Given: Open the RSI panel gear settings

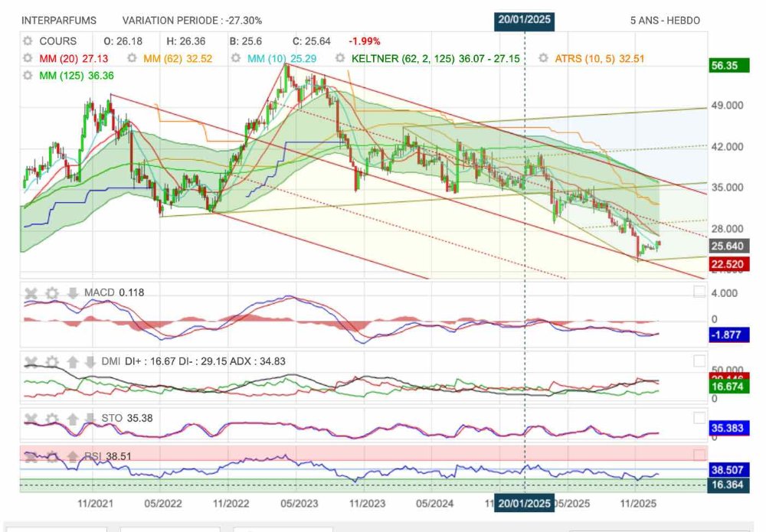Looking at the screenshot, I should (52, 456).
